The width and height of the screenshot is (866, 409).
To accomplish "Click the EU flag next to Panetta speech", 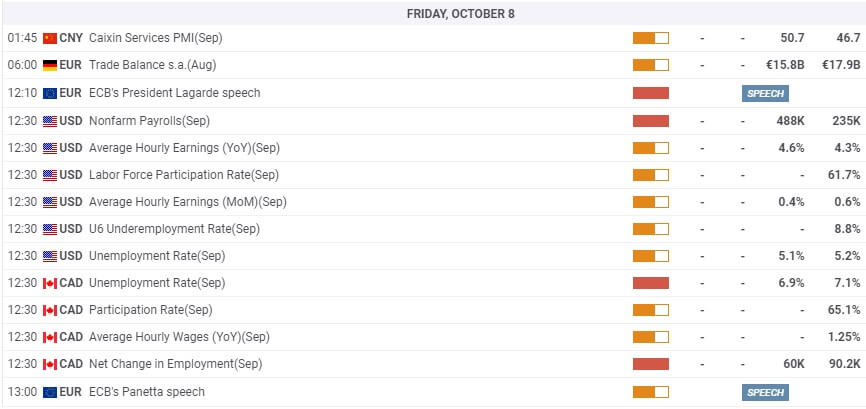I will (50, 392).
